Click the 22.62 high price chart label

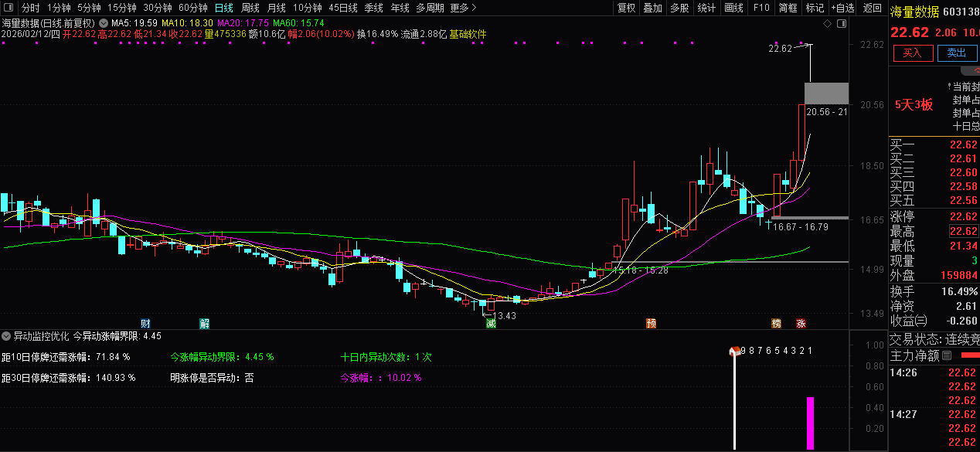point(780,49)
